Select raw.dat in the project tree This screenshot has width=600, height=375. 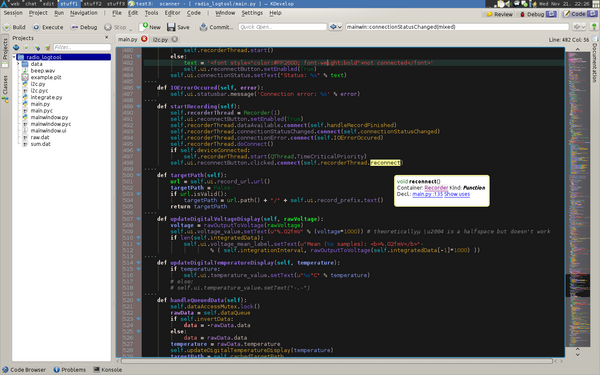click(40, 137)
